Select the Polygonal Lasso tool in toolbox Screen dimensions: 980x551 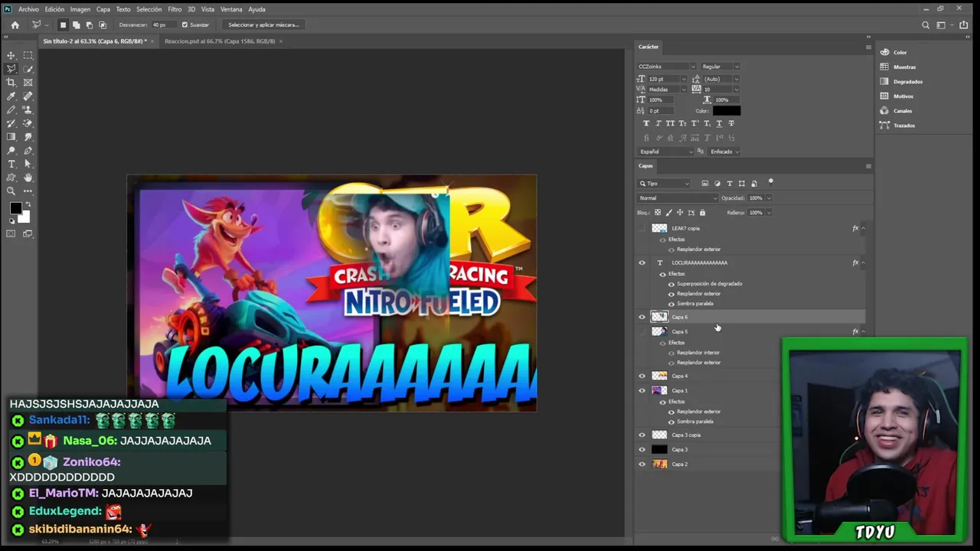pos(11,69)
